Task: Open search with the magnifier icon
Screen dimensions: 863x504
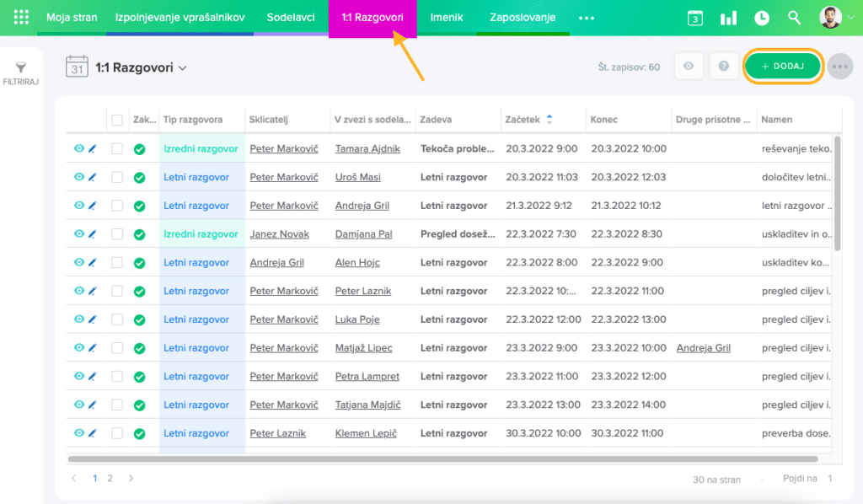Action: point(794,18)
